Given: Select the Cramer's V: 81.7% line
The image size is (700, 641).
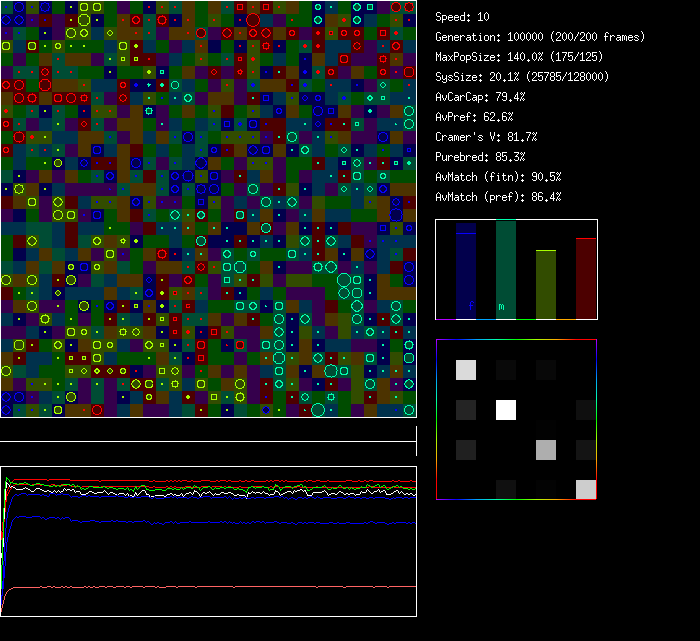Looking at the screenshot, I should coord(486,137).
